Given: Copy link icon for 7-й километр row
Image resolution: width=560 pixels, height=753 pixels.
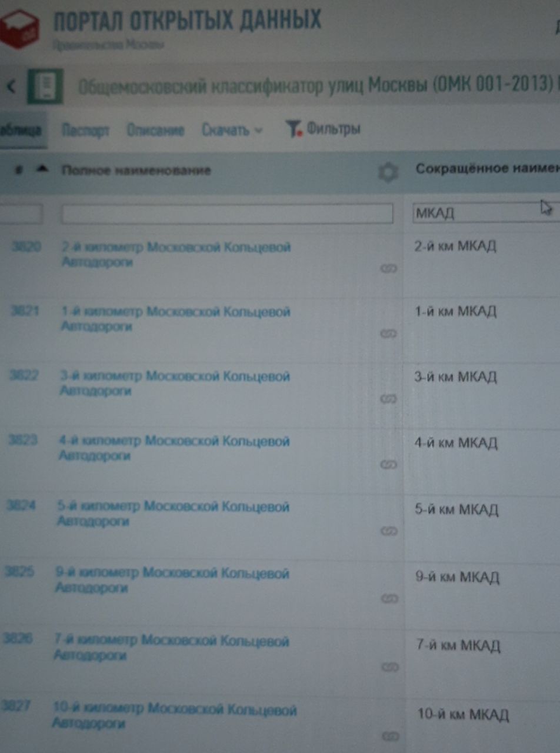Looking at the screenshot, I should pyautogui.click(x=391, y=667).
